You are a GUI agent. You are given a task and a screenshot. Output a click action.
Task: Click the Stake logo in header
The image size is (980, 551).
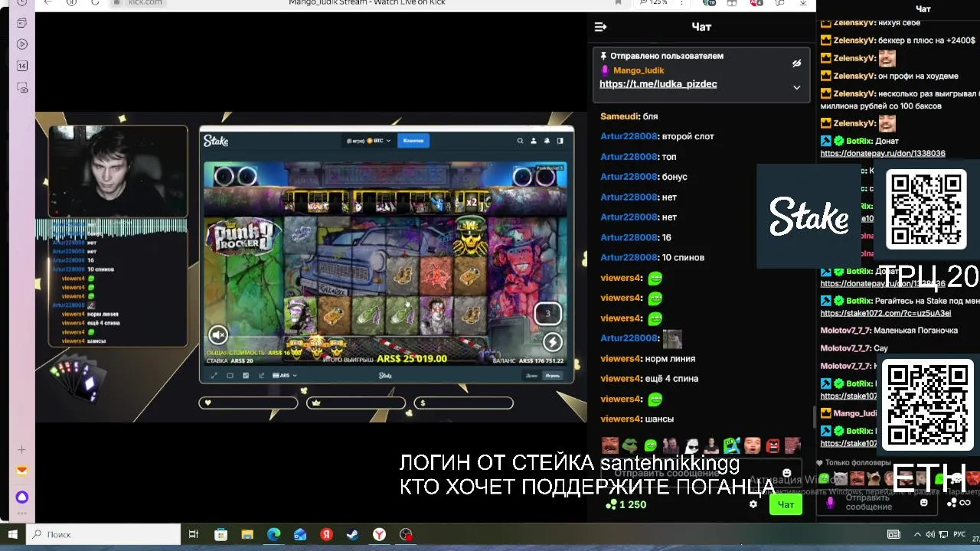tap(216, 141)
